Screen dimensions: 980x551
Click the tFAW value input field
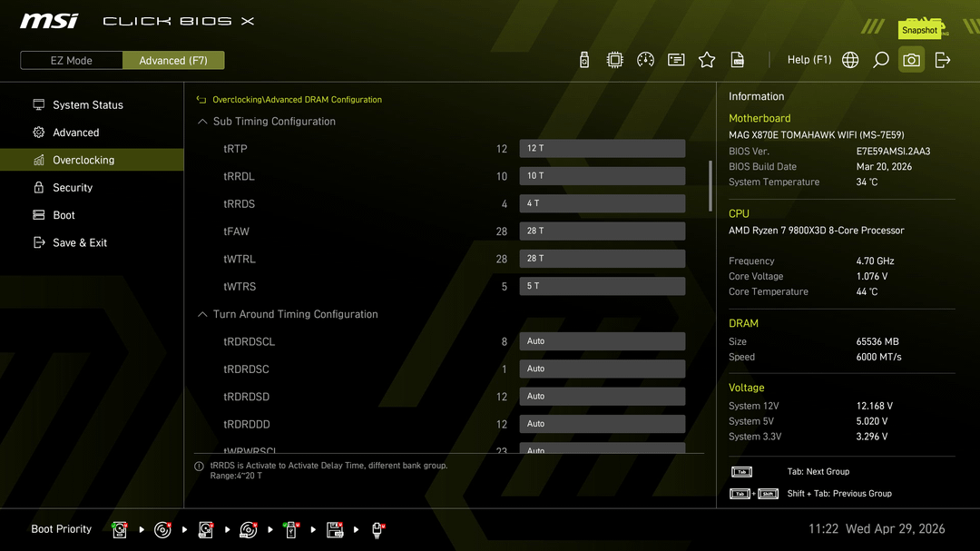pyautogui.click(x=602, y=231)
